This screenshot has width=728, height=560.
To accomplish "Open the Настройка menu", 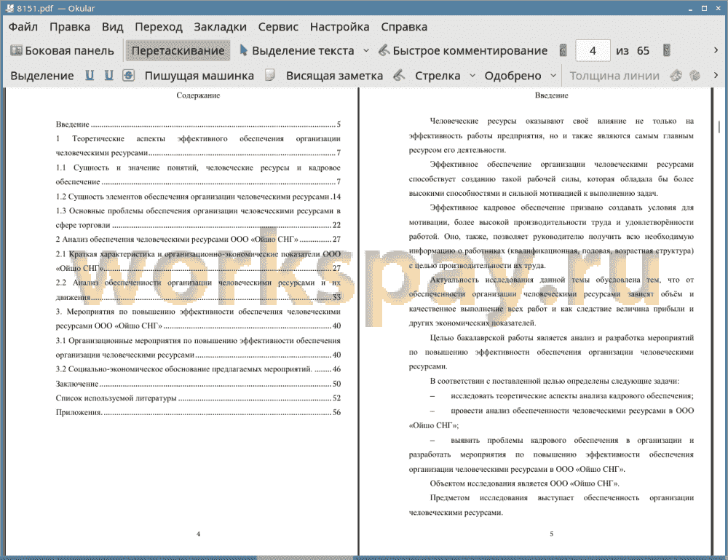I will click(x=339, y=27).
